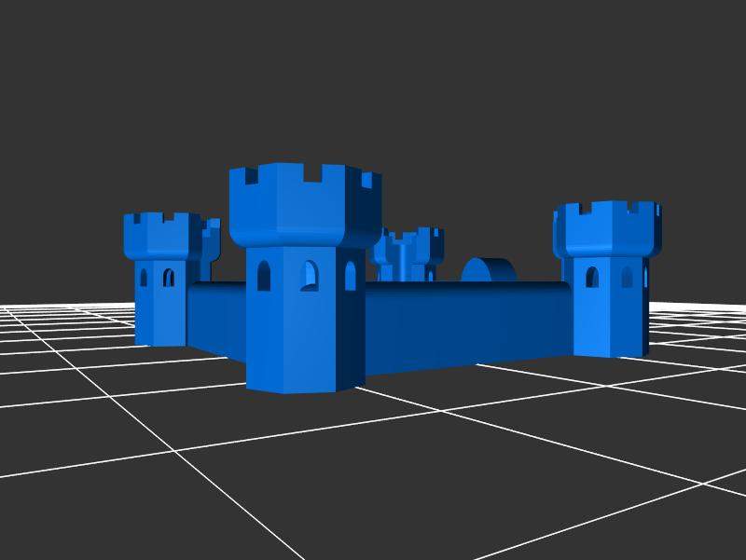Viewport: 746px width, 560px height.
Task: Click the right tower's right arched window
Action: point(627,277)
